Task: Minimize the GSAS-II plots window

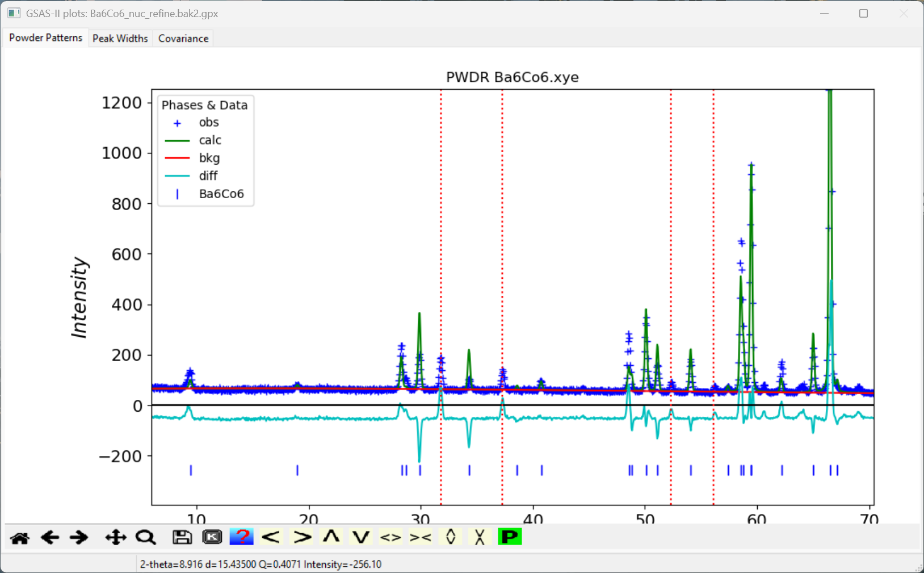Action: click(825, 13)
